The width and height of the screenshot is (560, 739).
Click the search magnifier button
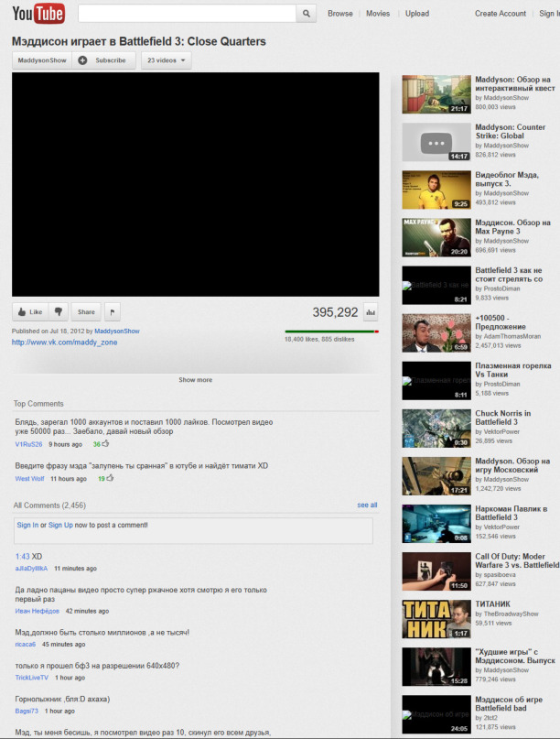307,14
